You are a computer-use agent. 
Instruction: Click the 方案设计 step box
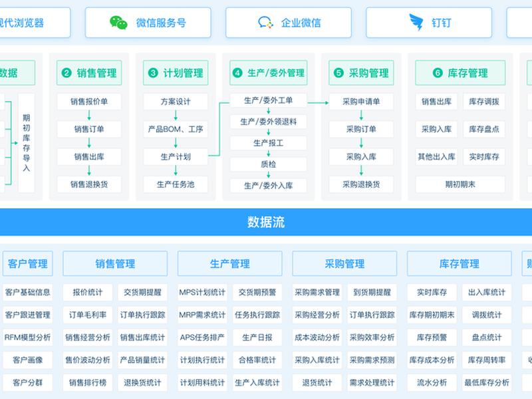tap(176, 102)
